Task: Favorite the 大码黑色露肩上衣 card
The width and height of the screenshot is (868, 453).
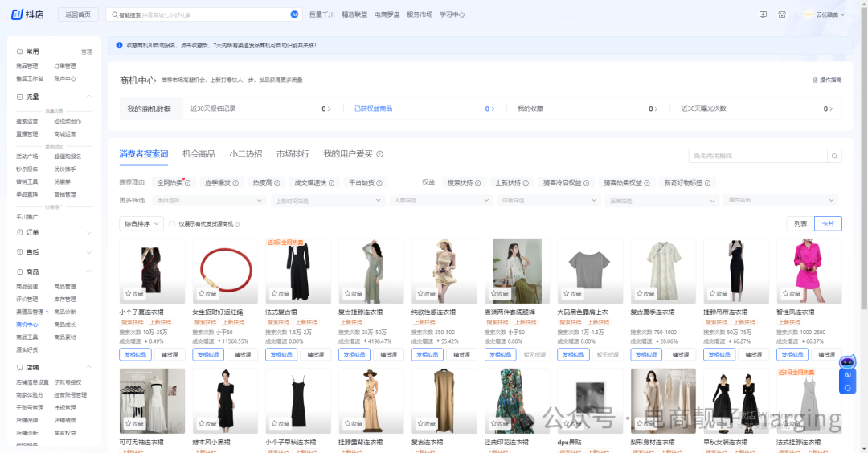Action: pos(572,294)
